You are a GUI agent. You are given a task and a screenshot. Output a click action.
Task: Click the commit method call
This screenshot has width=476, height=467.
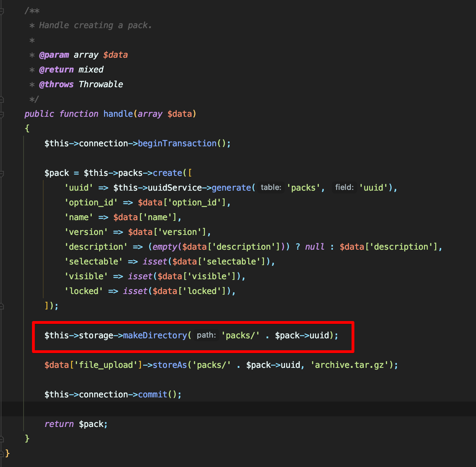pyautogui.click(x=153, y=395)
